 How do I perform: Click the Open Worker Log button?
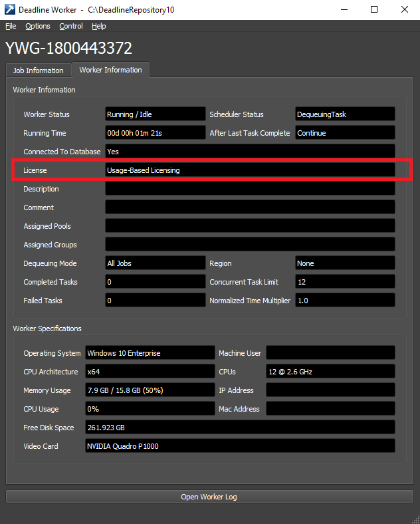click(x=209, y=497)
